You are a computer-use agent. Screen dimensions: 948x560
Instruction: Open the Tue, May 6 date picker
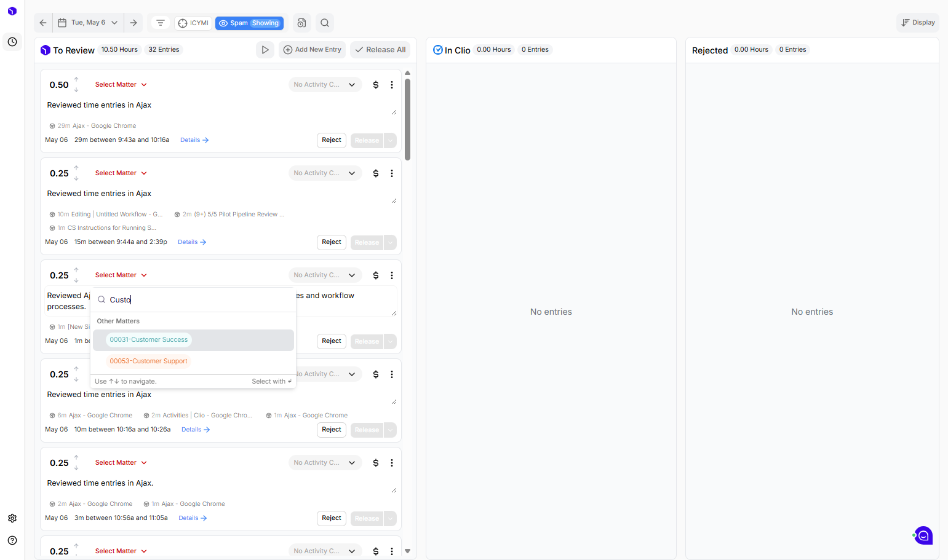point(88,23)
